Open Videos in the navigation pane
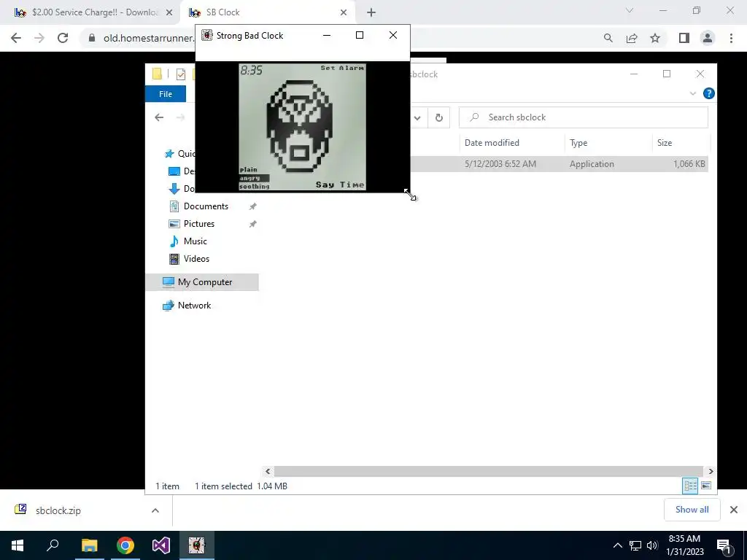The image size is (747, 560). (x=196, y=259)
